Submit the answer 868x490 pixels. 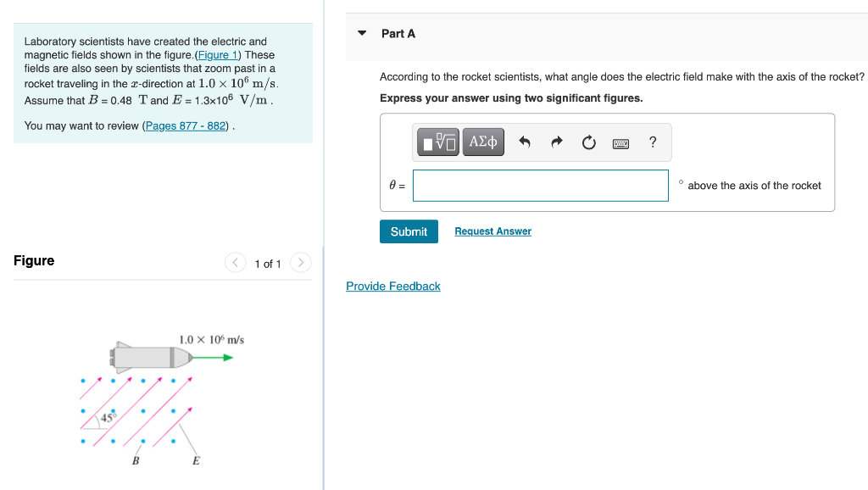pyautogui.click(x=409, y=231)
